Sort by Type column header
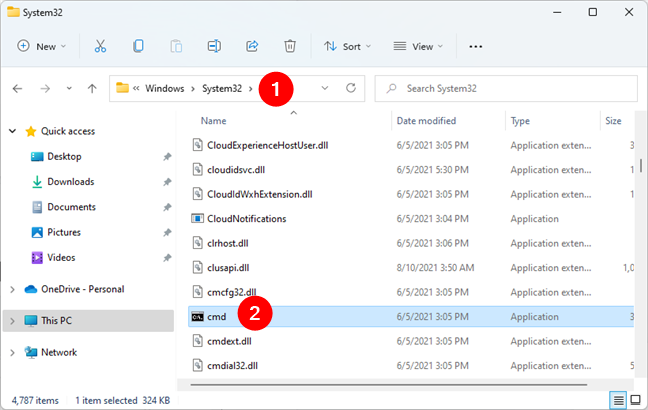648x410 pixels. click(520, 121)
